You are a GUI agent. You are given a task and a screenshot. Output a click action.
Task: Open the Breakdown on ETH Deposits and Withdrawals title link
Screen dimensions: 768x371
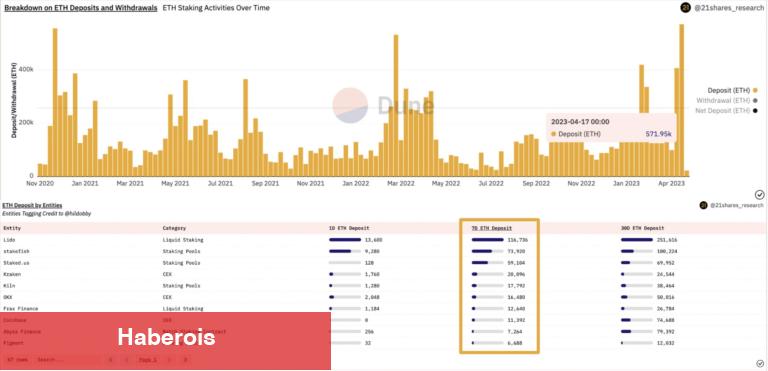point(81,8)
